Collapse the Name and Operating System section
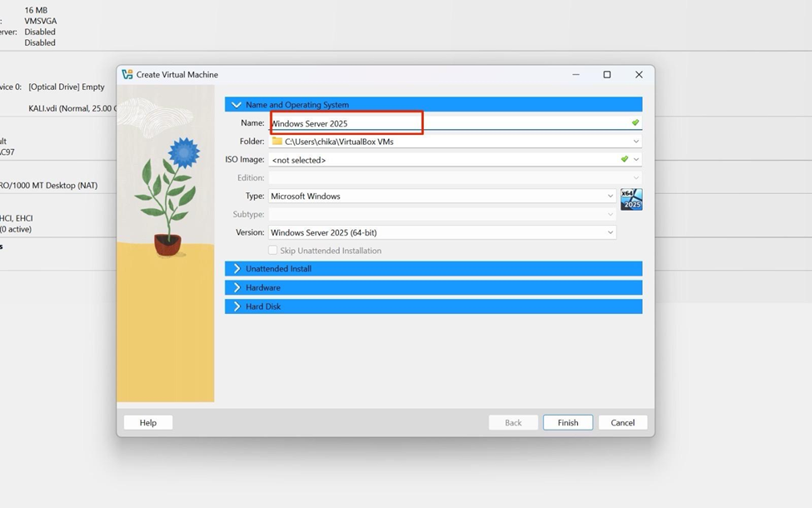The width and height of the screenshot is (812, 508). pyautogui.click(x=433, y=105)
